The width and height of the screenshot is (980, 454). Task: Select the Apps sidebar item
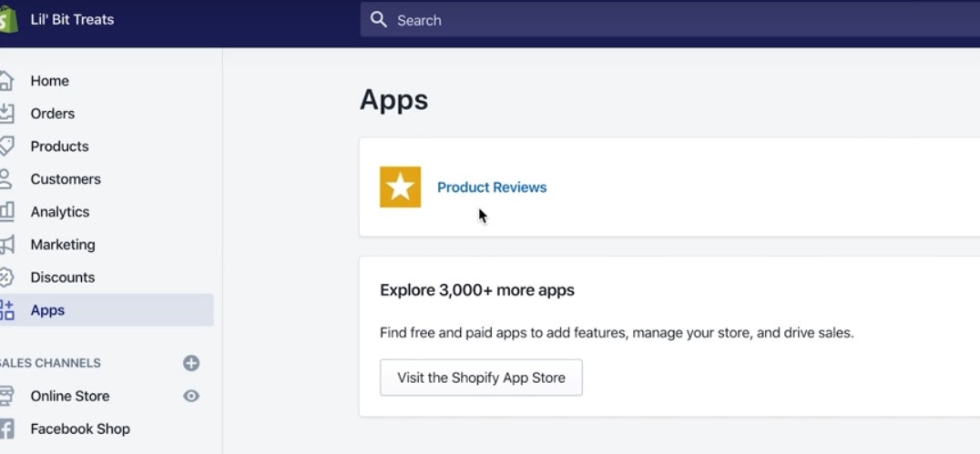coord(107,310)
